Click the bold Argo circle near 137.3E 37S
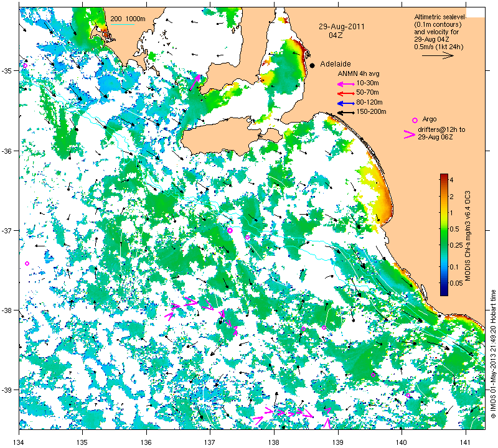498x448 pixels. coord(230,230)
